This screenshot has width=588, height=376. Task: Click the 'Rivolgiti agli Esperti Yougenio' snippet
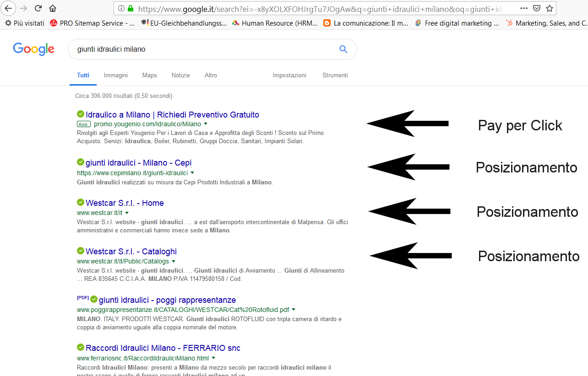[x=201, y=137]
